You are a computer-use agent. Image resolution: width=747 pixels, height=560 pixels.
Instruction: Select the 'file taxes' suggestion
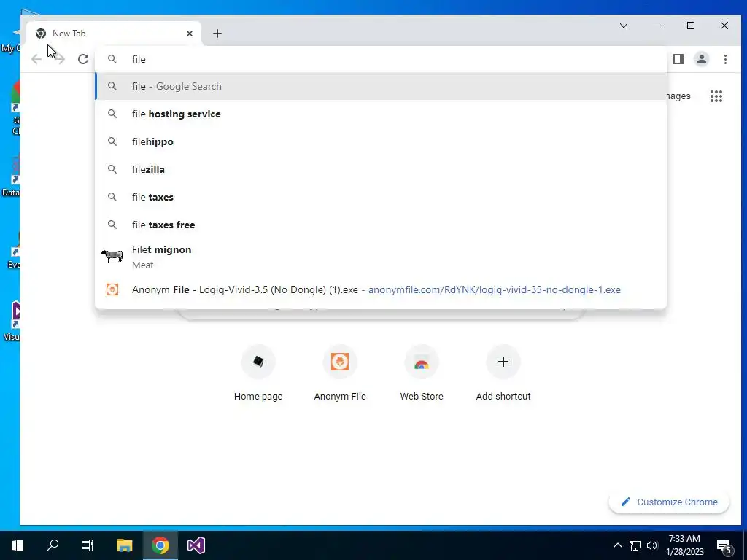pos(381,197)
